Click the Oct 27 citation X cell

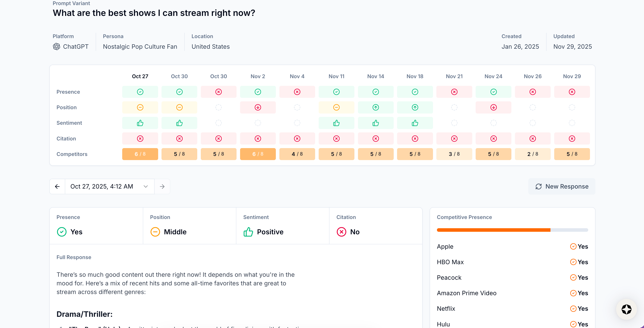(140, 138)
